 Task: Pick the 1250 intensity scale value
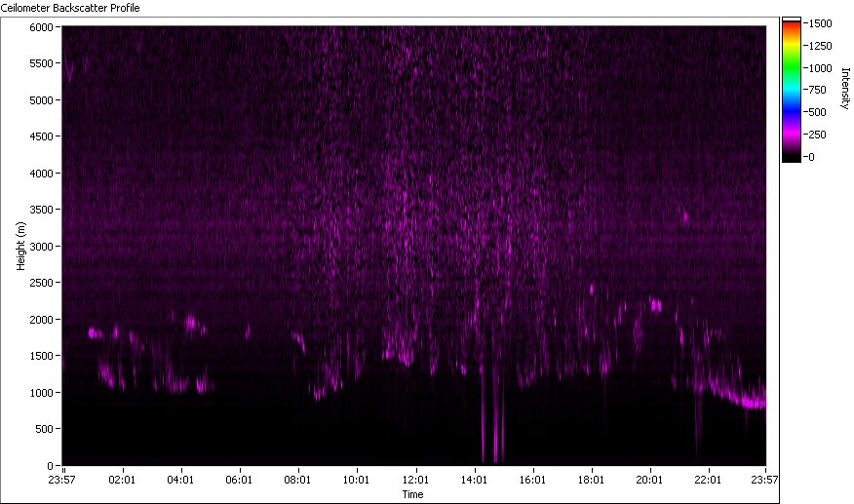(820, 46)
